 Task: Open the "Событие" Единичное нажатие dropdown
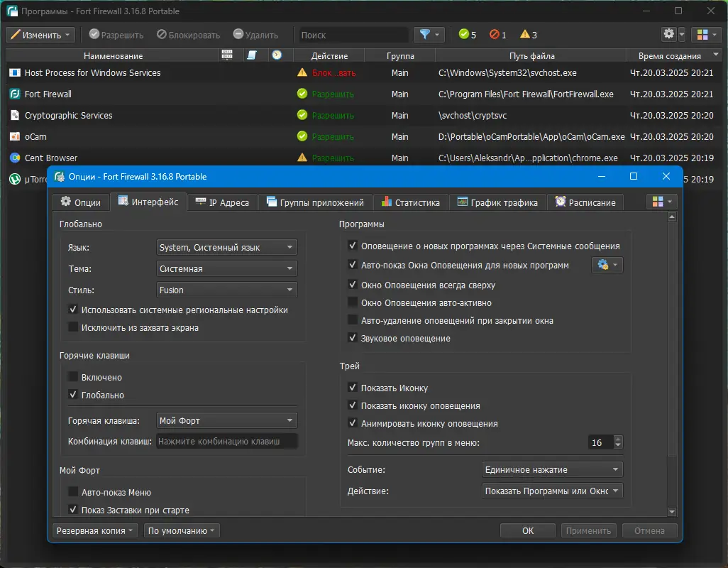551,469
